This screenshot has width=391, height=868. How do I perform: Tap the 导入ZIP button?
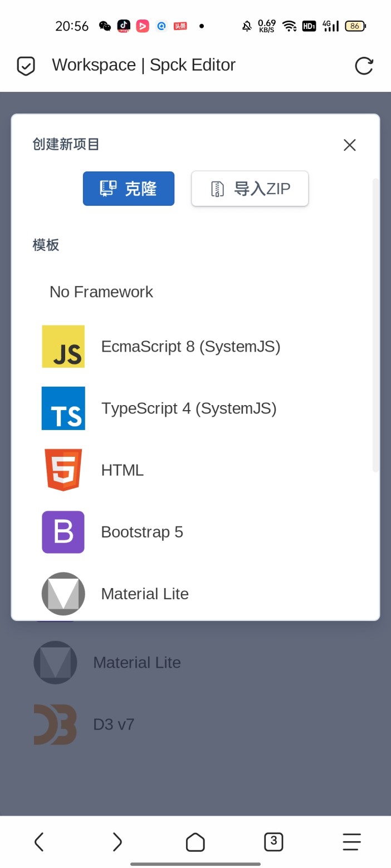250,189
